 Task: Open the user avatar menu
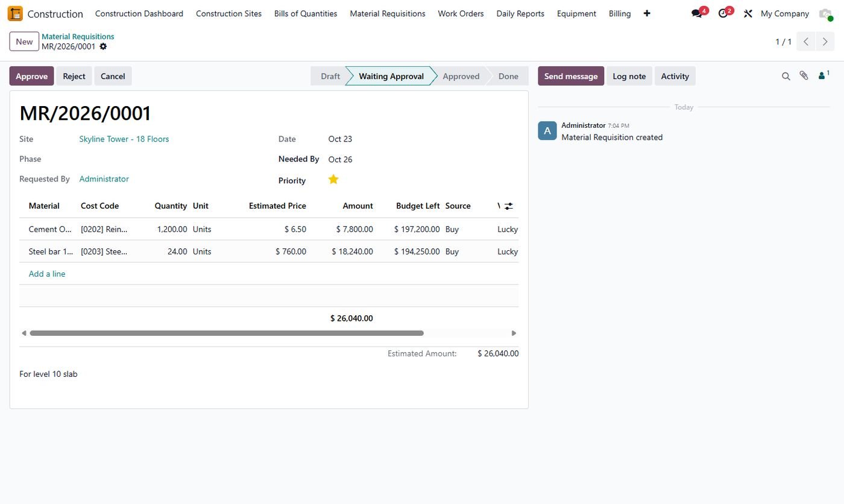(x=825, y=13)
